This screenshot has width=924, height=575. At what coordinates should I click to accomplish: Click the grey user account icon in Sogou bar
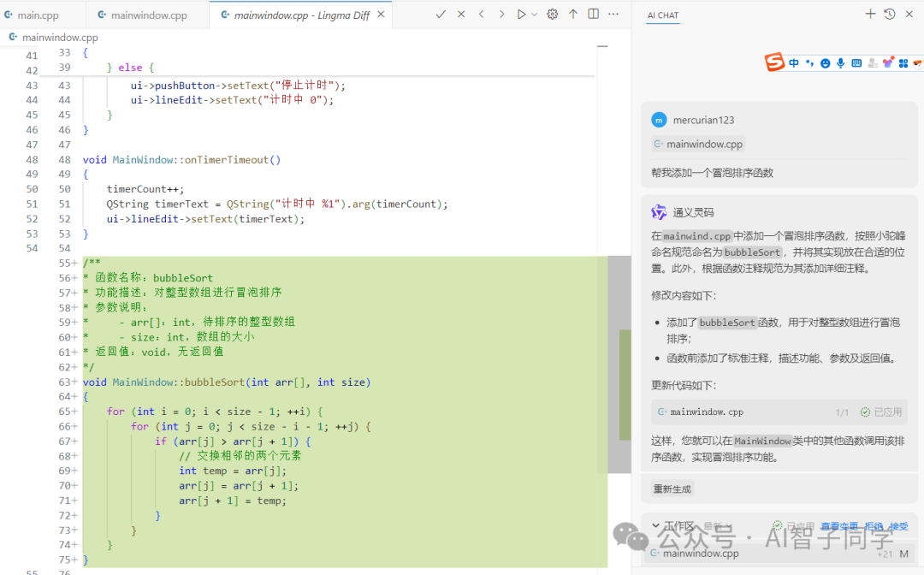872,63
